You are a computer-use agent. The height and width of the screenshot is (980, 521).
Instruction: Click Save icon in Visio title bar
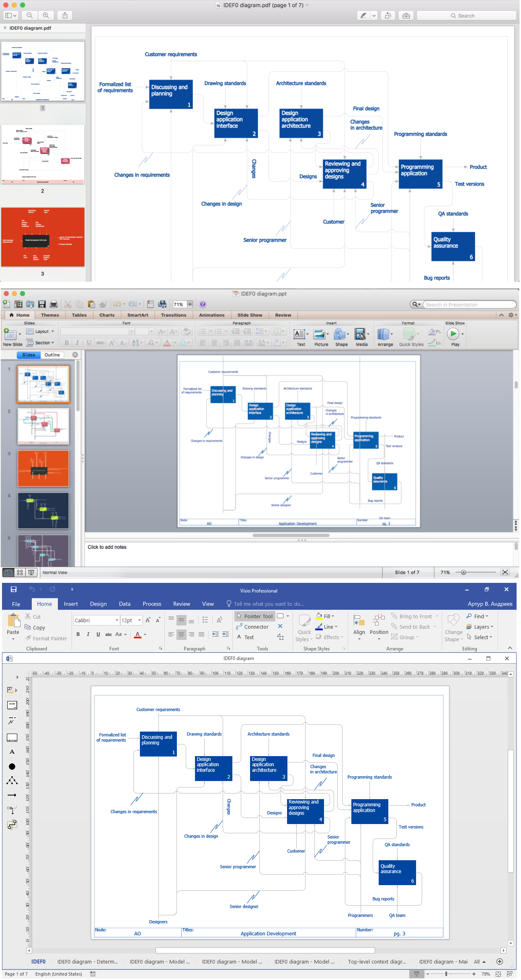14,589
